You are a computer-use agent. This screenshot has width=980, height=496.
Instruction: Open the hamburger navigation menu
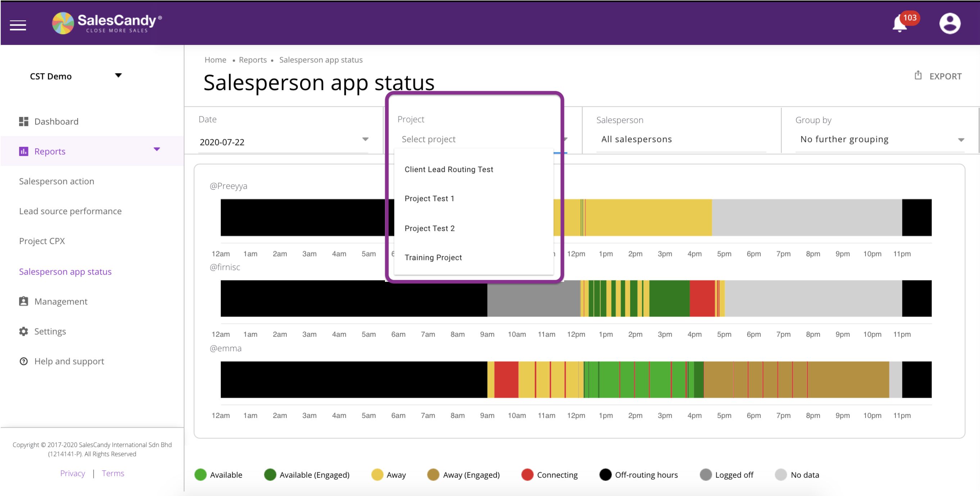point(18,25)
